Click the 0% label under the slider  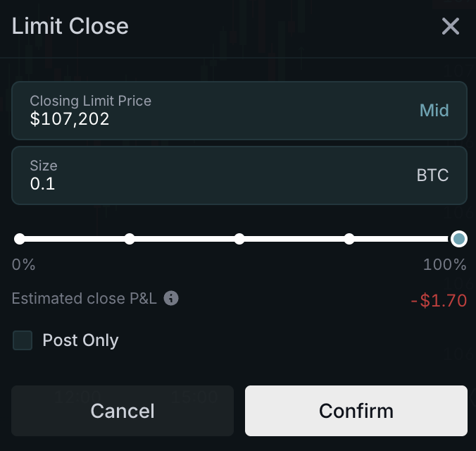pos(23,265)
